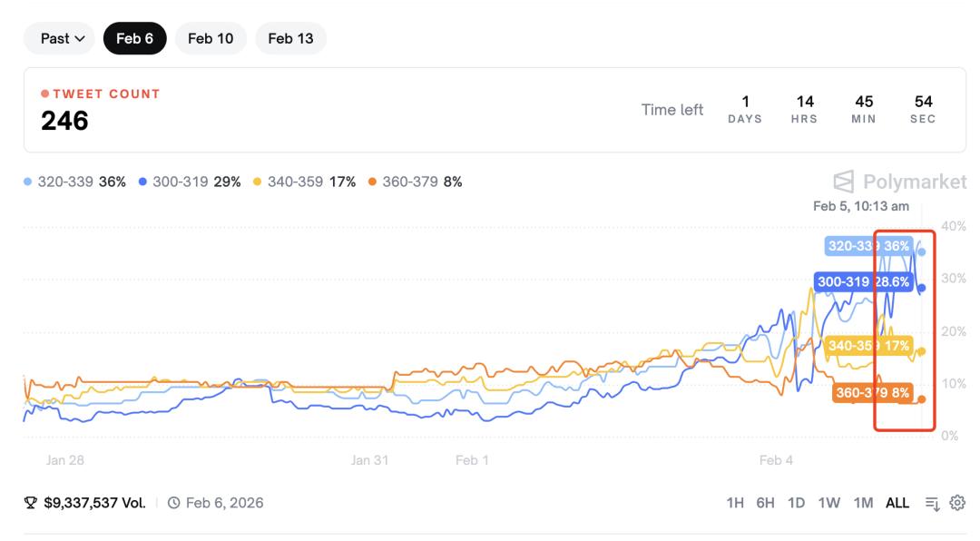Select the ALL time range
The height and width of the screenshot is (541, 980).
click(897, 503)
